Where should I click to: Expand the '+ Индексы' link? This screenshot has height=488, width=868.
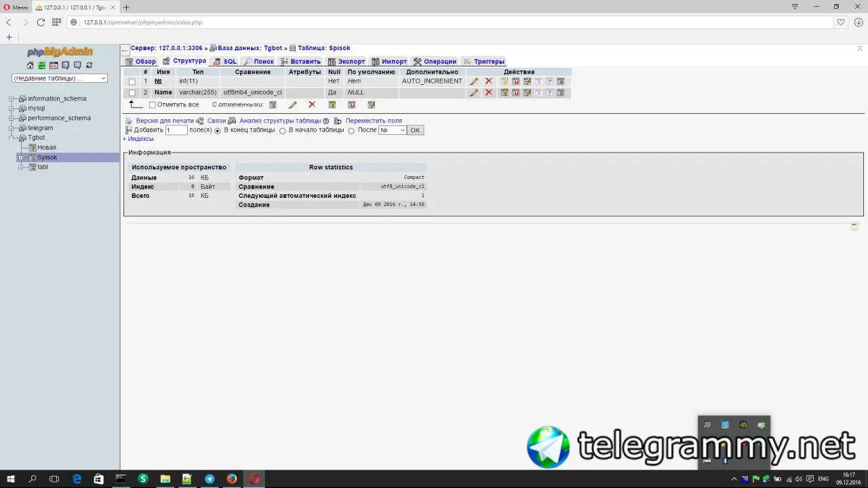coord(138,139)
